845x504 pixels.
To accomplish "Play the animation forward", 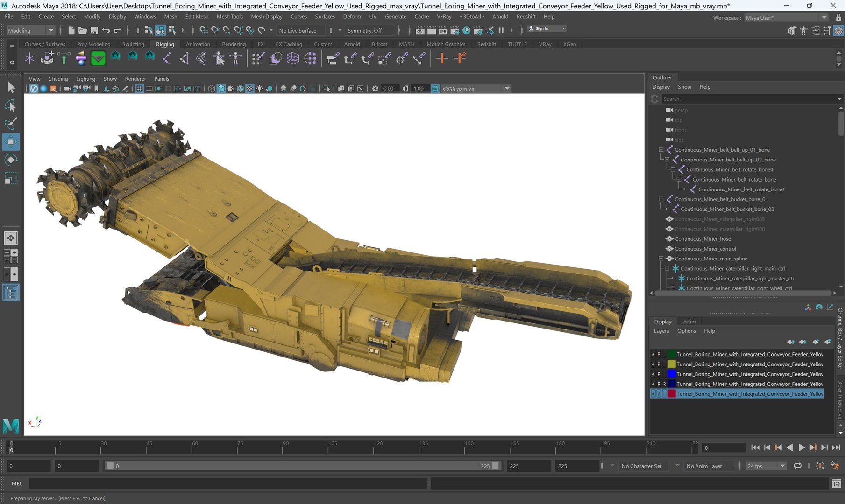I will [x=802, y=448].
